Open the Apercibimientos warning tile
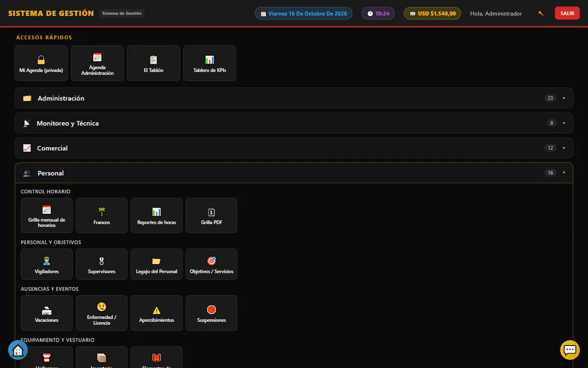588x368 pixels. point(157,313)
